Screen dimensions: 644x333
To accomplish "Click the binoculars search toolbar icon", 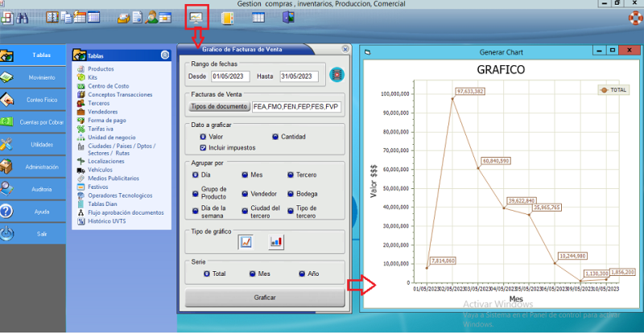I will [x=23, y=16].
